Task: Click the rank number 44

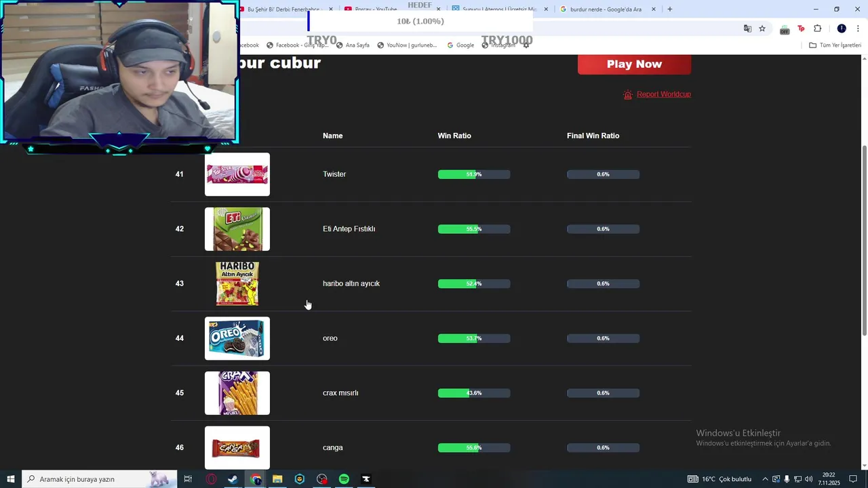Action: (x=180, y=338)
